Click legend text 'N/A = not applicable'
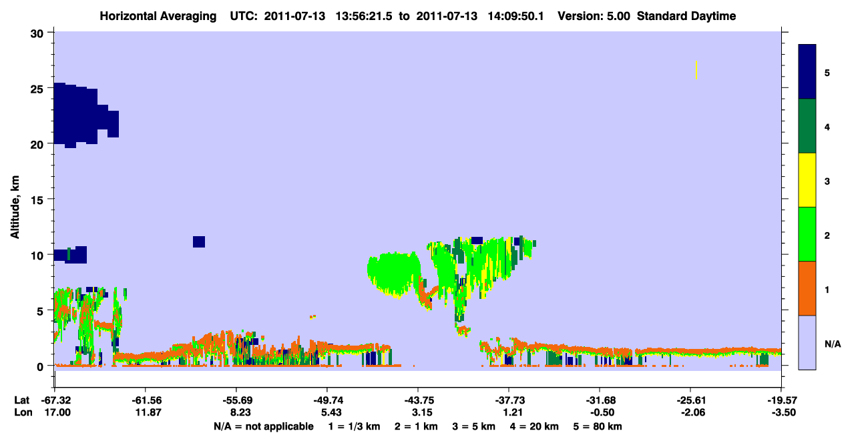This screenshot has width=868, height=445. tap(264, 426)
